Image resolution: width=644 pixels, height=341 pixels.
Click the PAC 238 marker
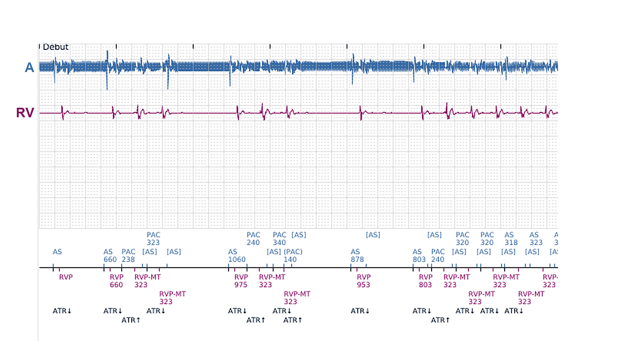(128, 255)
